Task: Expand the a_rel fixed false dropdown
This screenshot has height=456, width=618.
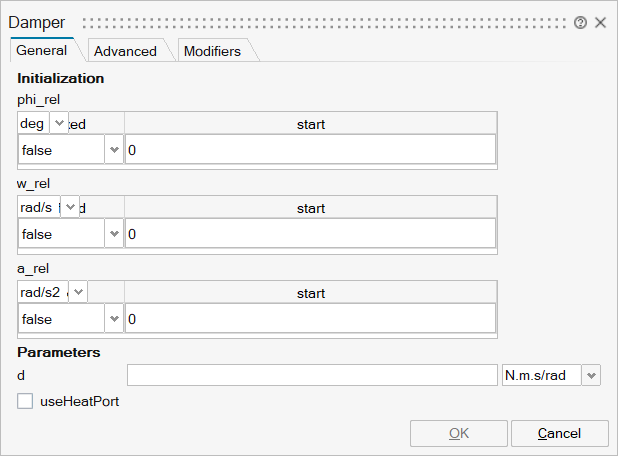Action: tap(113, 319)
